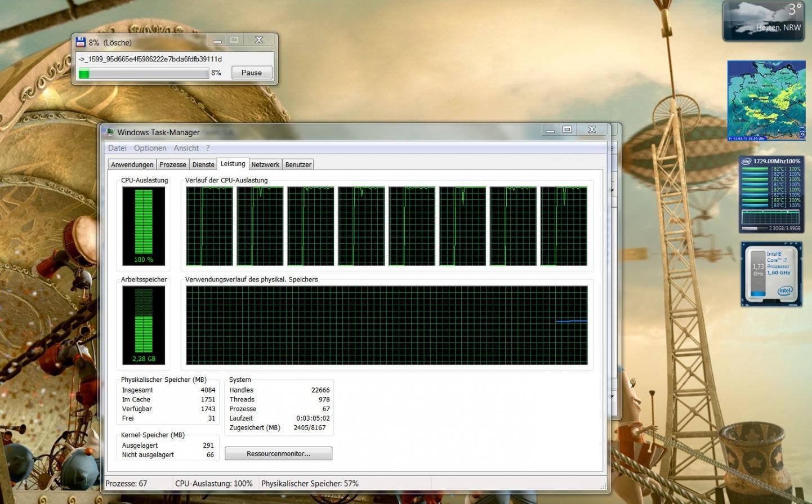Click the Arbeitsspeicher 2,28 GB gauge
Image resolution: width=812 pixels, height=504 pixels.
(144, 325)
